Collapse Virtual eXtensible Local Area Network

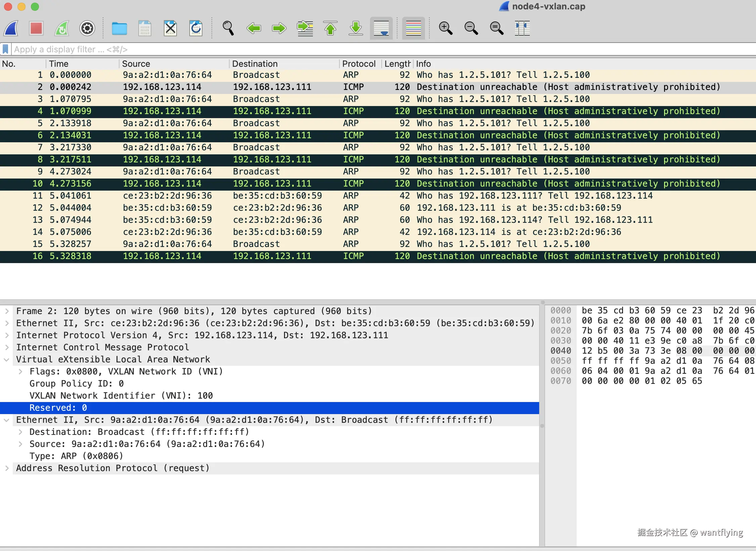coord(7,359)
